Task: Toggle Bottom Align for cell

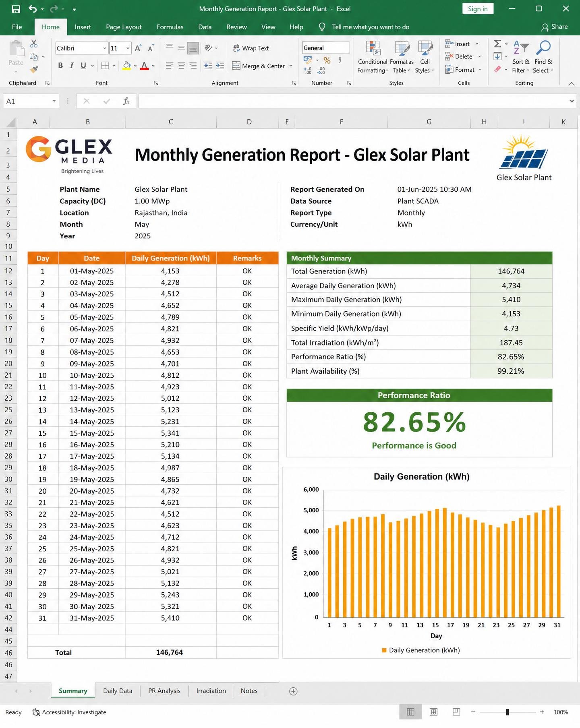Action: [193, 48]
